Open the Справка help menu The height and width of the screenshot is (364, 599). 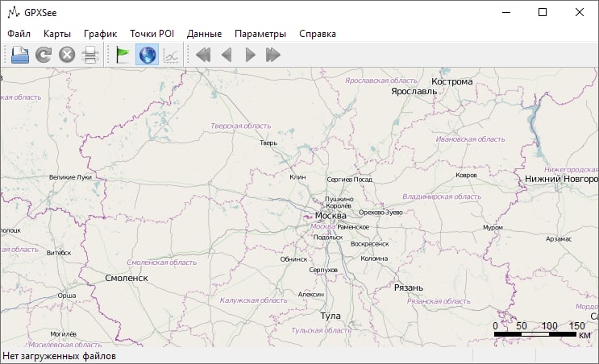pos(317,34)
